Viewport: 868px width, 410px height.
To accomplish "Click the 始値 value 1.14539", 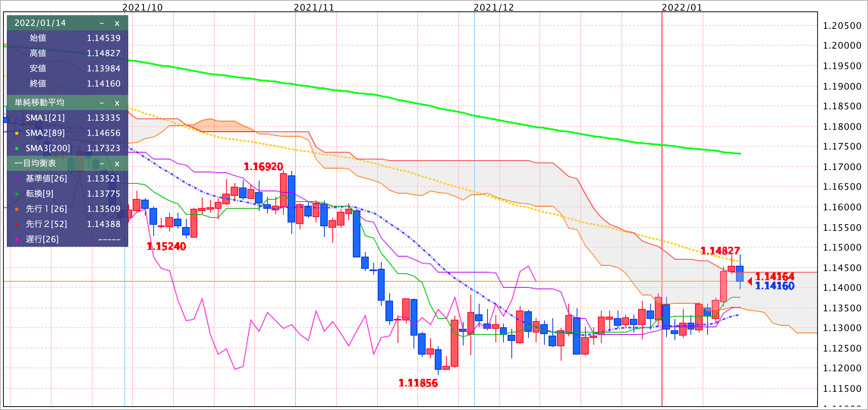I will tap(104, 38).
